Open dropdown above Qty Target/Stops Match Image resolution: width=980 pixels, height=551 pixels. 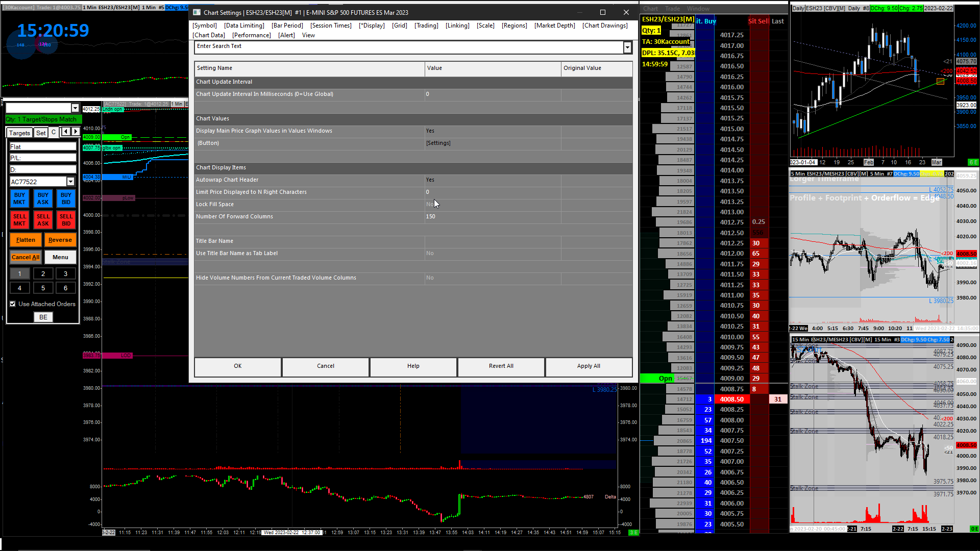coord(75,108)
